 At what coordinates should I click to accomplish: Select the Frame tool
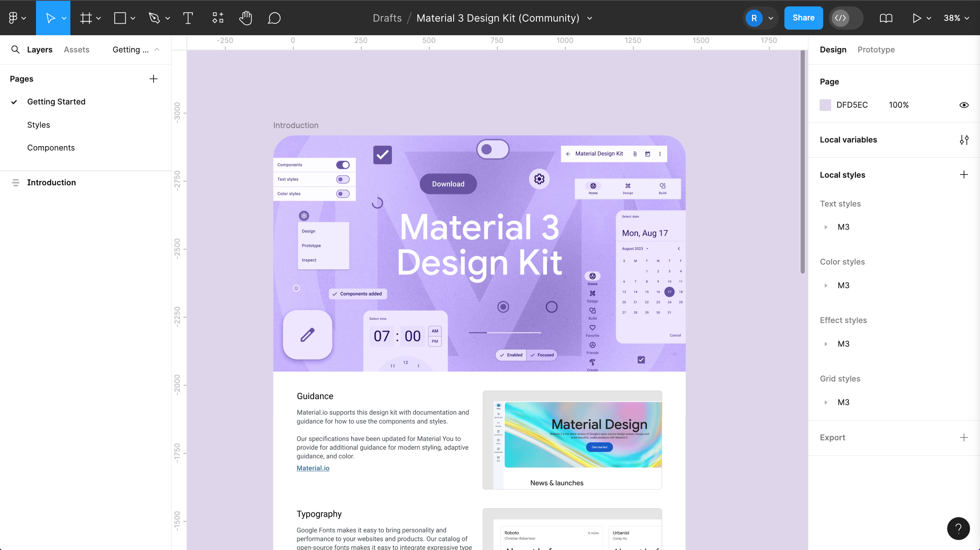(86, 18)
